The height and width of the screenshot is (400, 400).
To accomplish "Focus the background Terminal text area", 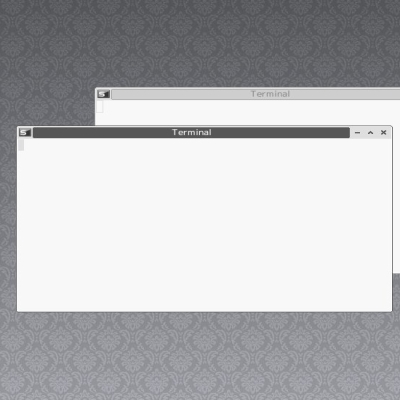I will (x=247, y=113).
